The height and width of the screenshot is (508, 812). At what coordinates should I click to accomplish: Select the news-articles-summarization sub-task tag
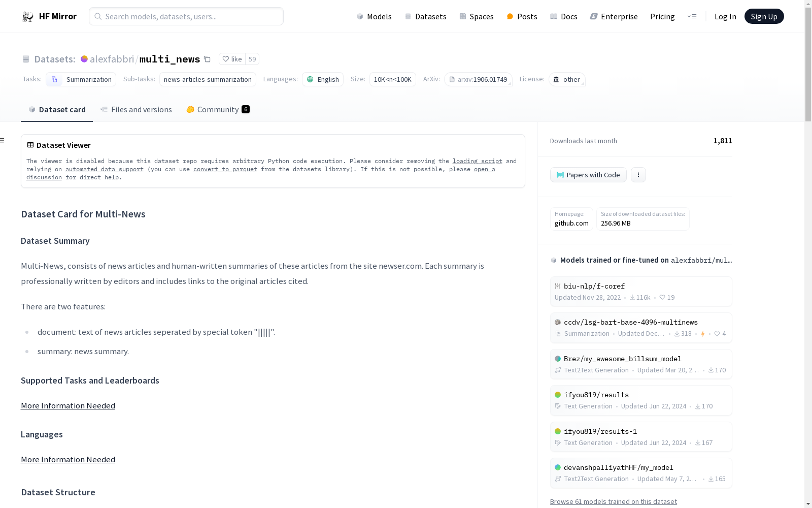pos(208,79)
